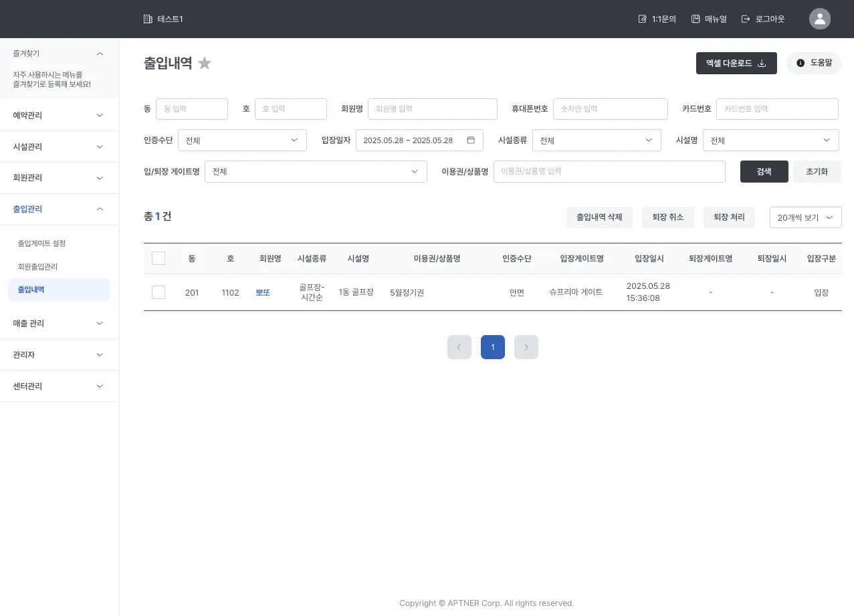Open 시설명 dropdown
Image resolution: width=854 pixels, height=616 pixels.
[770, 140]
